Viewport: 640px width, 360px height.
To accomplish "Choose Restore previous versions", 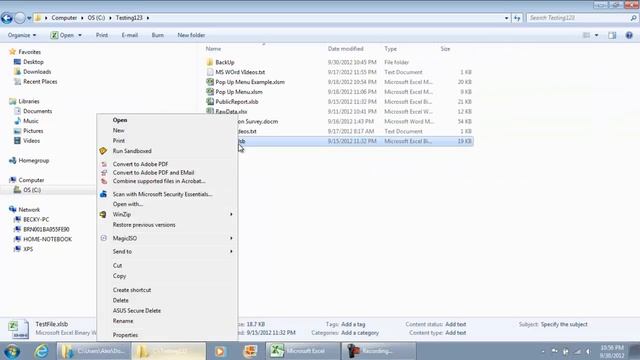I will [144, 225].
